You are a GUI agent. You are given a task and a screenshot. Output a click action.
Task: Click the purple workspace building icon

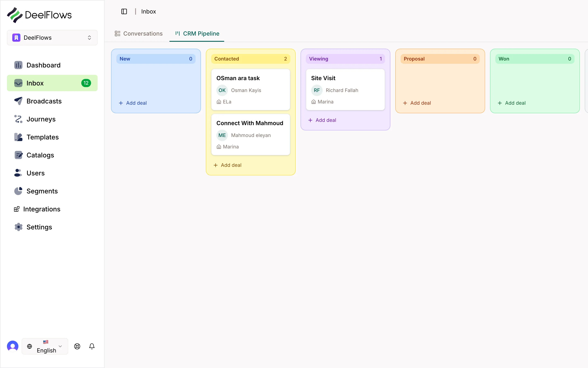(16, 38)
